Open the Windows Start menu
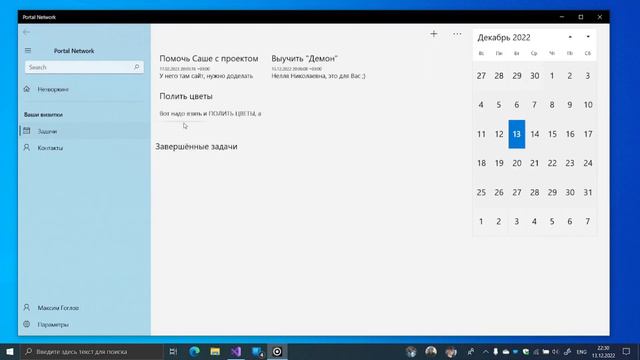This screenshot has height=360, width=640. point(10,351)
